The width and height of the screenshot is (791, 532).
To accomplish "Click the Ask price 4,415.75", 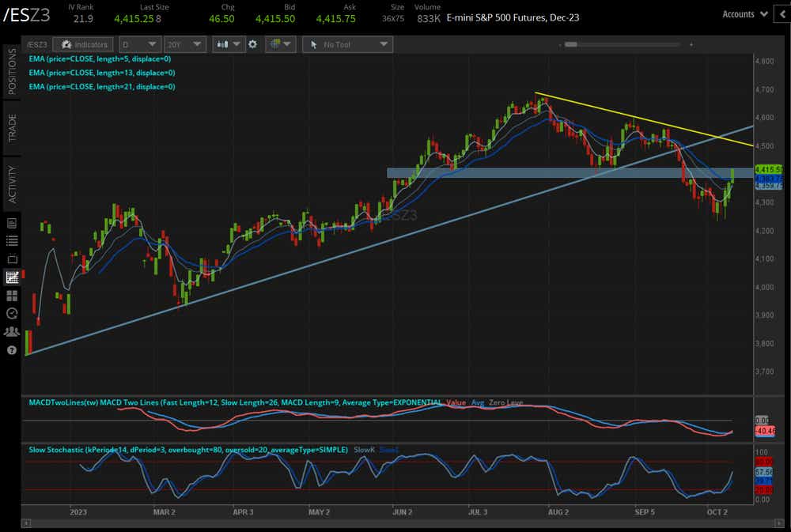I will tap(335, 19).
